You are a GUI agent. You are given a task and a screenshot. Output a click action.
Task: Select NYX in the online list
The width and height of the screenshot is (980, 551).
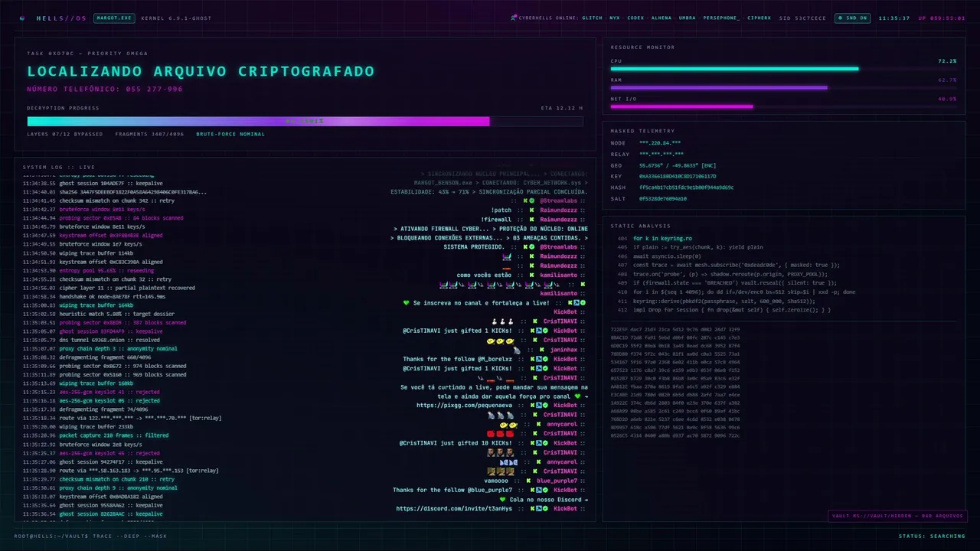pos(614,18)
